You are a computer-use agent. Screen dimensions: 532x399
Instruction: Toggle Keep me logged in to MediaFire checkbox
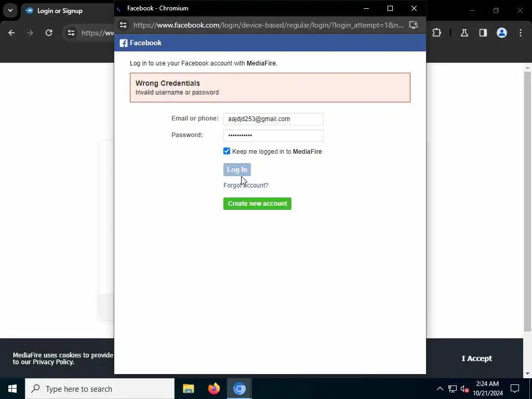(227, 151)
